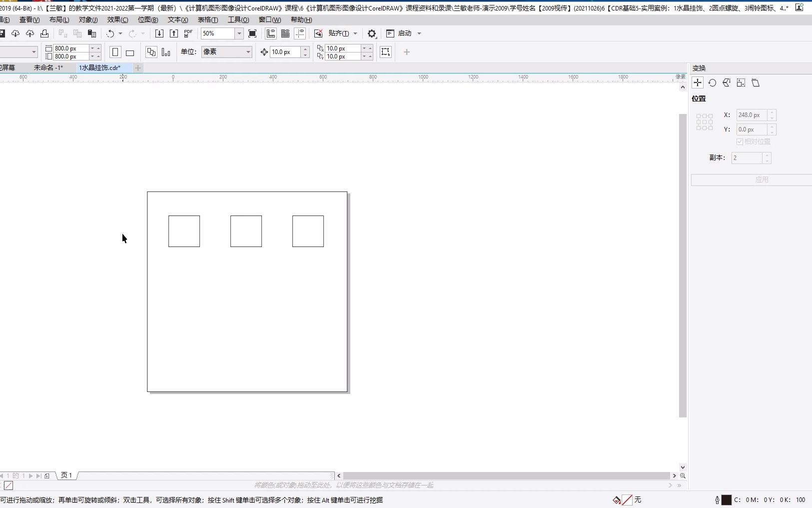Open the 启动 dropdown arrow
Image resolution: width=812 pixels, height=508 pixels.
[x=419, y=33]
